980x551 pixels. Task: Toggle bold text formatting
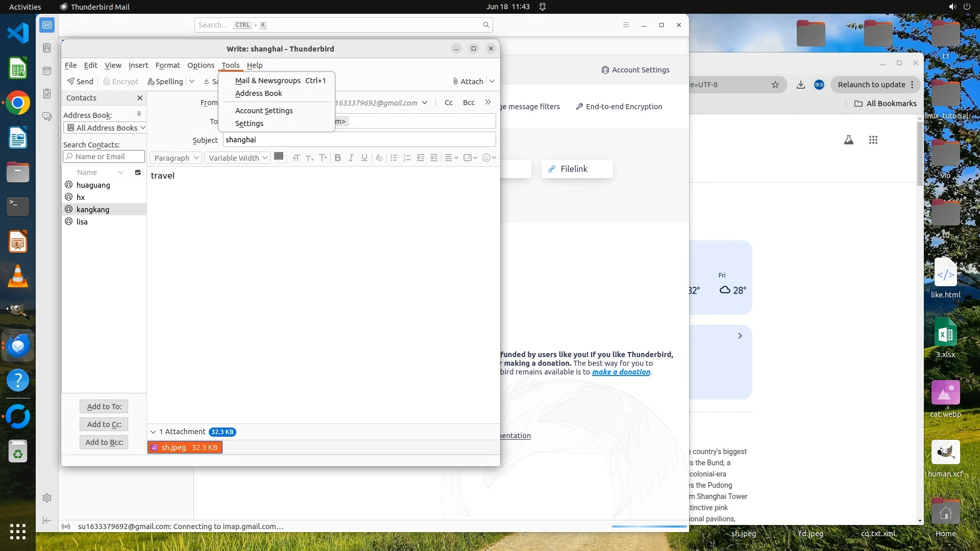pos(337,158)
